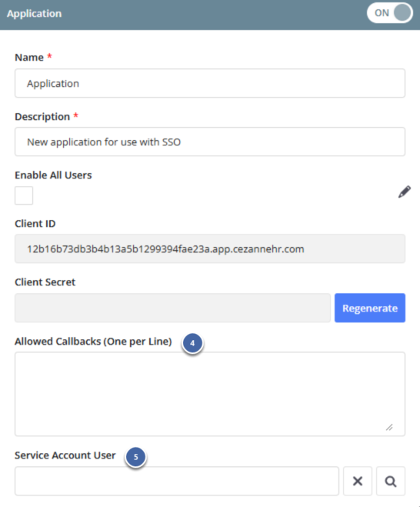
Task: Click the pencil edit icon
Action: [x=404, y=192]
